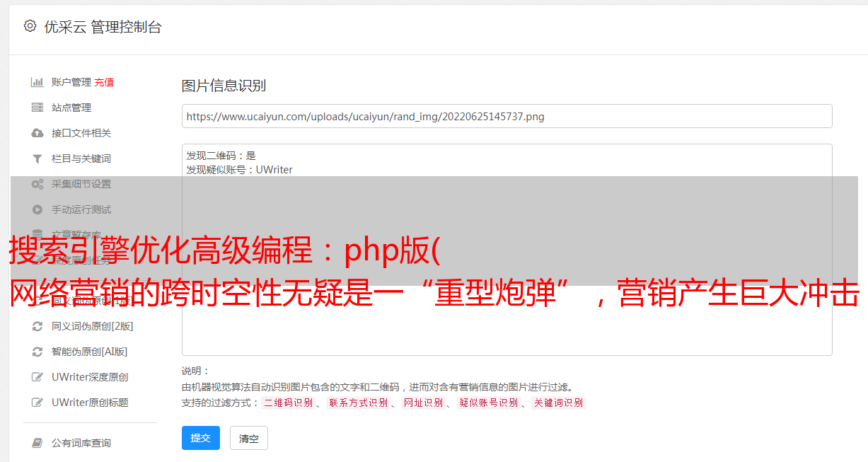868x462 pixels.
Task: Select the server icon next to 站点管理
Action: [37, 108]
